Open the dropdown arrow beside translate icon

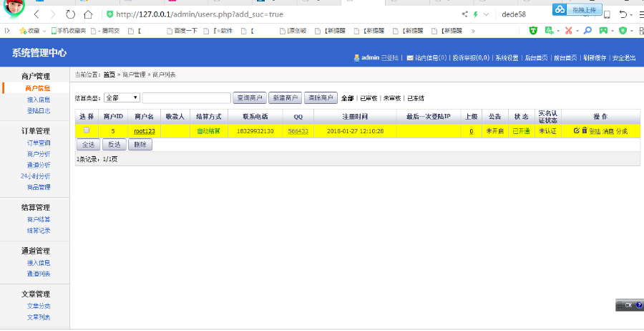pos(557,31)
